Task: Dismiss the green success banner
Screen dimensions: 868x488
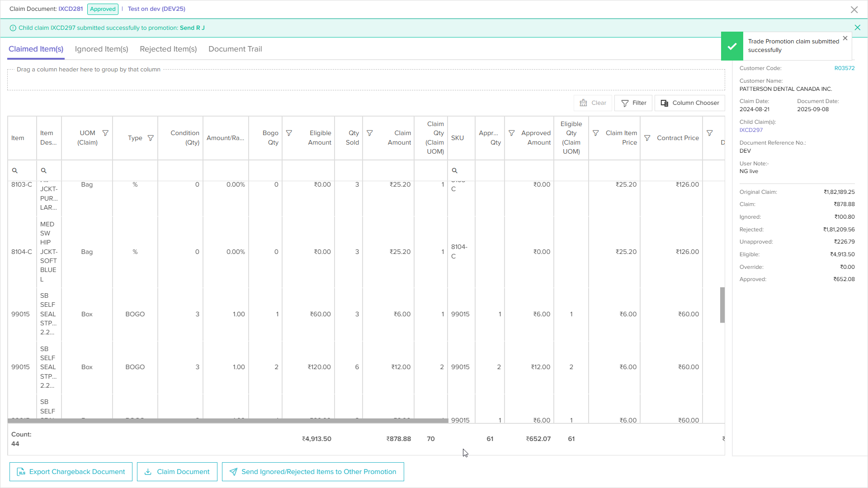Action: pos(857,28)
